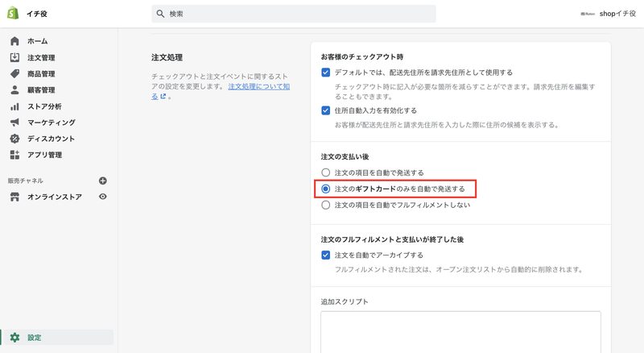Open shopイチ役 account menu
Image resolution: width=644 pixels, height=353 pixels.
point(609,14)
